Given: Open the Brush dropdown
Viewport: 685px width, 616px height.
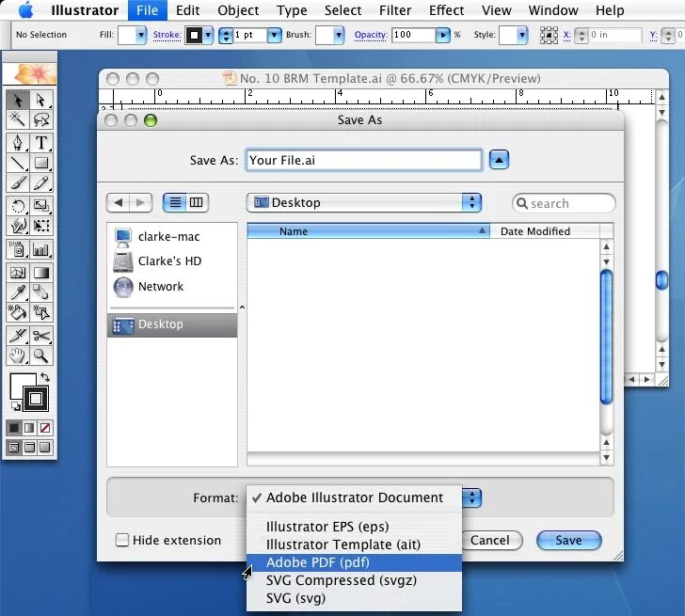Looking at the screenshot, I should 339,35.
